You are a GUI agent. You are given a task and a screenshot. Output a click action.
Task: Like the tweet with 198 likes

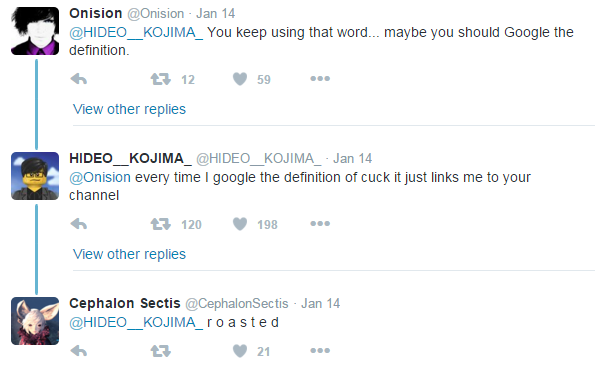tap(240, 224)
